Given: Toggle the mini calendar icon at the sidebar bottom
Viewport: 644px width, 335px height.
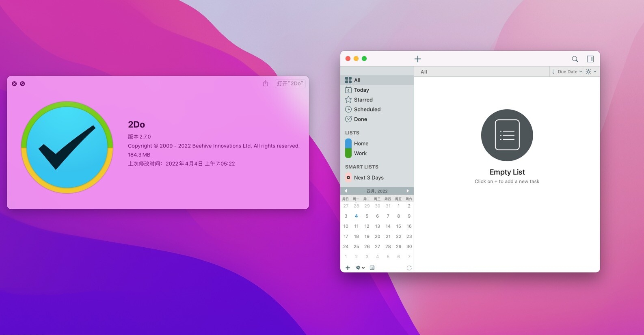Looking at the screenshot, I should [372, 268].
